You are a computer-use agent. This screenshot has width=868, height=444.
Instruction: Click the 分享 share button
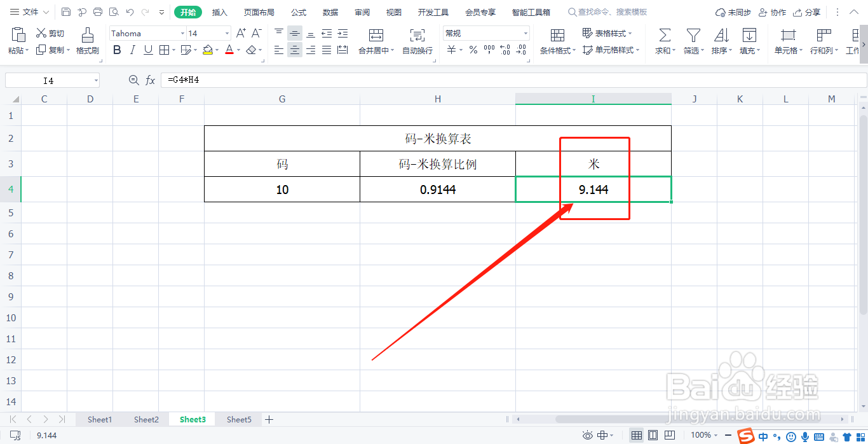[818, 11]
